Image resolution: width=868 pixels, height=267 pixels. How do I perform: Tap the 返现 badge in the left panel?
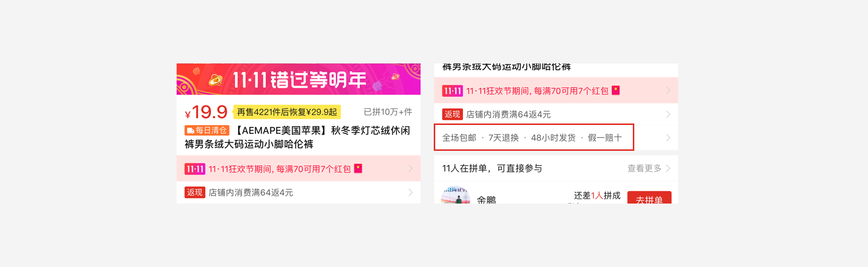(195, 192)
